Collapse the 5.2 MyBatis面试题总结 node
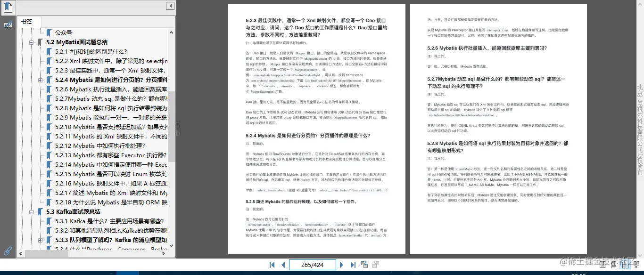Screen dimensions: 644x275 (x=32, y=42)
